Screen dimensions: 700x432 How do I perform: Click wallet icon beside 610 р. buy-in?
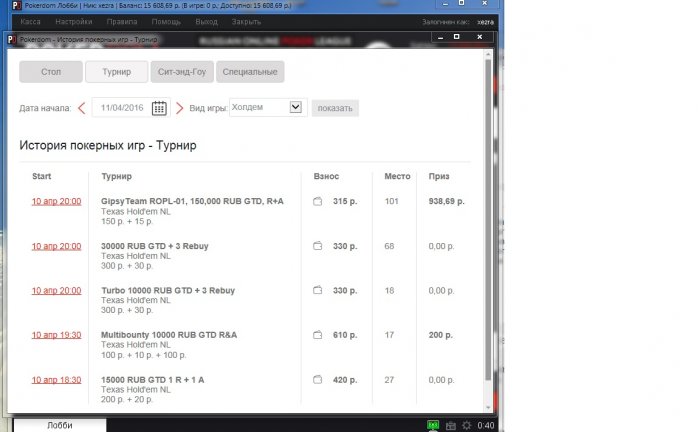pyautogui.click(x=318, y=335)
